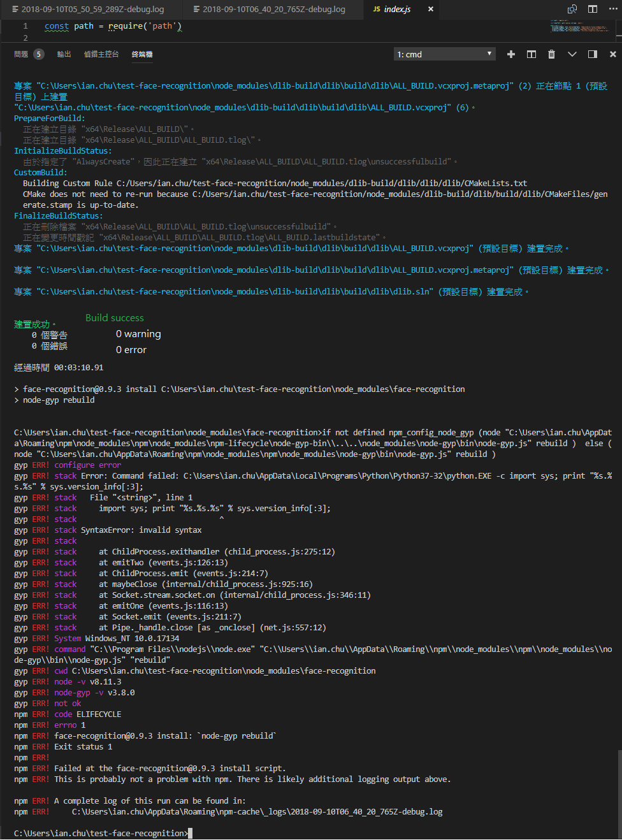The width and height of the screenshot is (622, 840).
Task: Click the 'require' call in line 1
Action: 126,26
